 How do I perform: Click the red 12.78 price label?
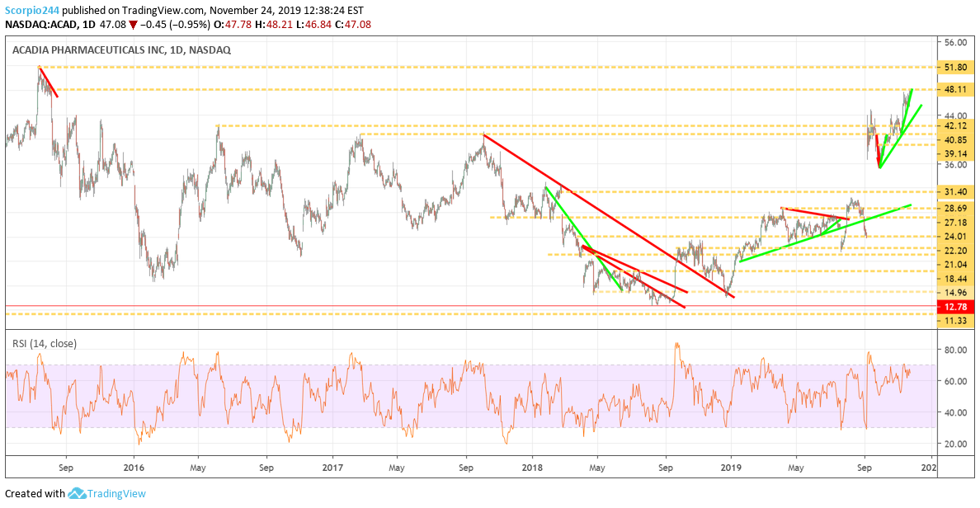coord(955,306)
